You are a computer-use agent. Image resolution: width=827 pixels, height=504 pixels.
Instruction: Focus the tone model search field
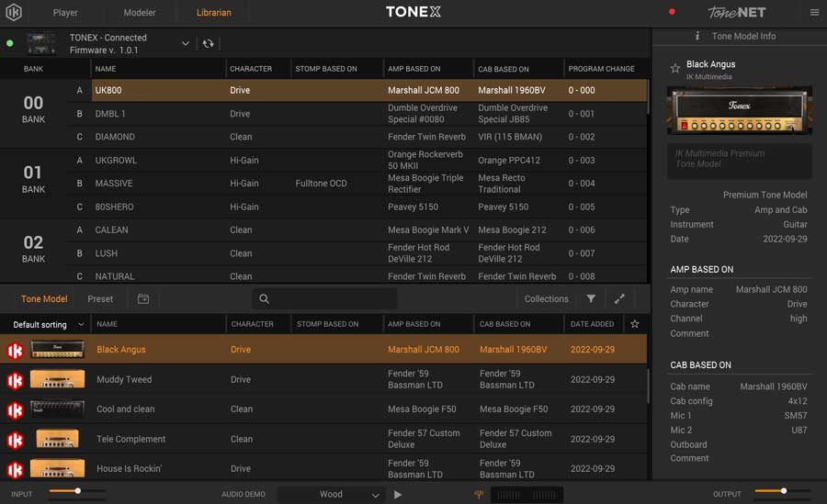324,299
